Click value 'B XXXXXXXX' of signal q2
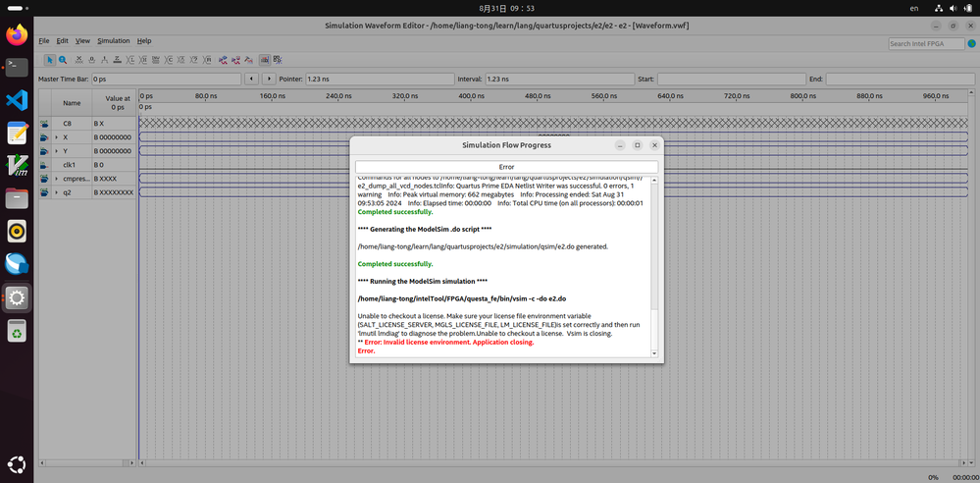 click(114, 192)
